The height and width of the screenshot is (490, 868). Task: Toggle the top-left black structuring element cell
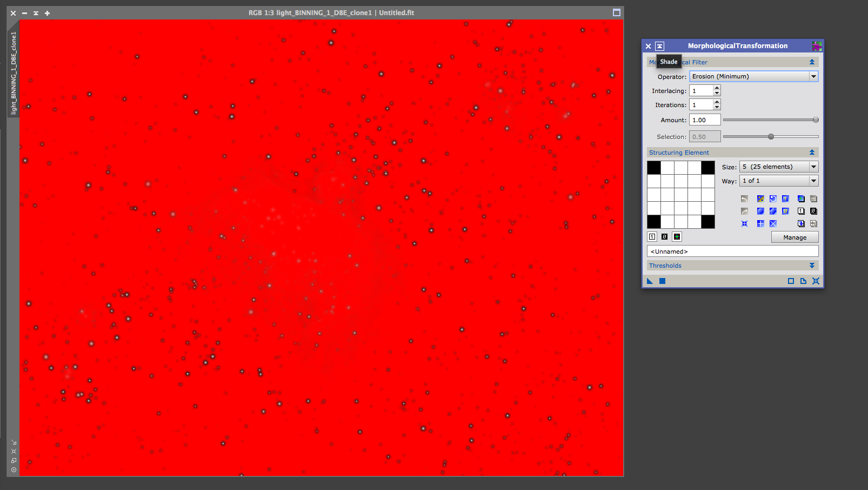[654, 168]
